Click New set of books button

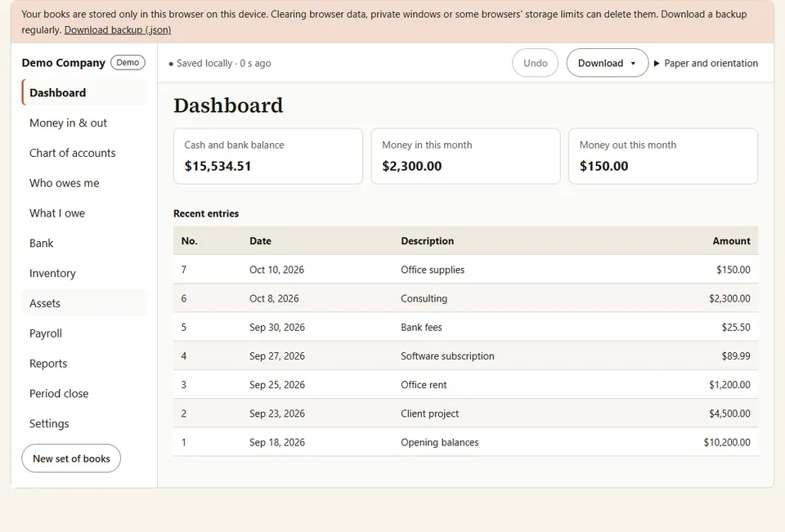coord(71,458)
